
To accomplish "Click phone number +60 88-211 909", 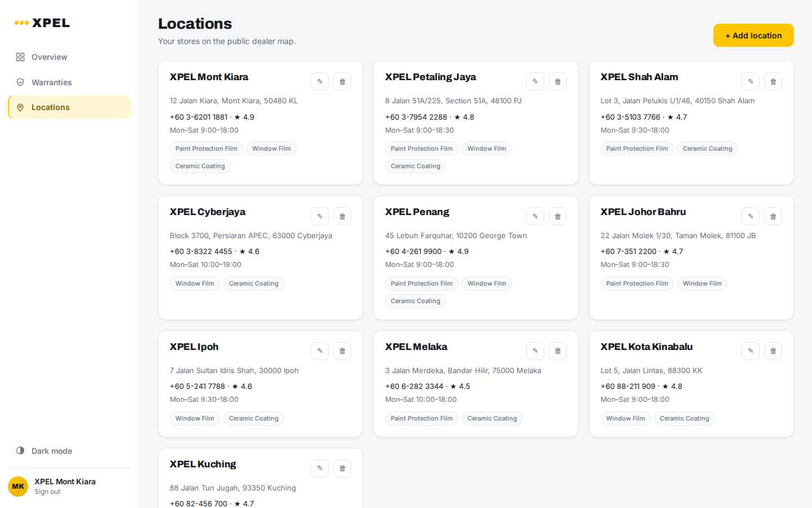I will (x=628, y=387).
